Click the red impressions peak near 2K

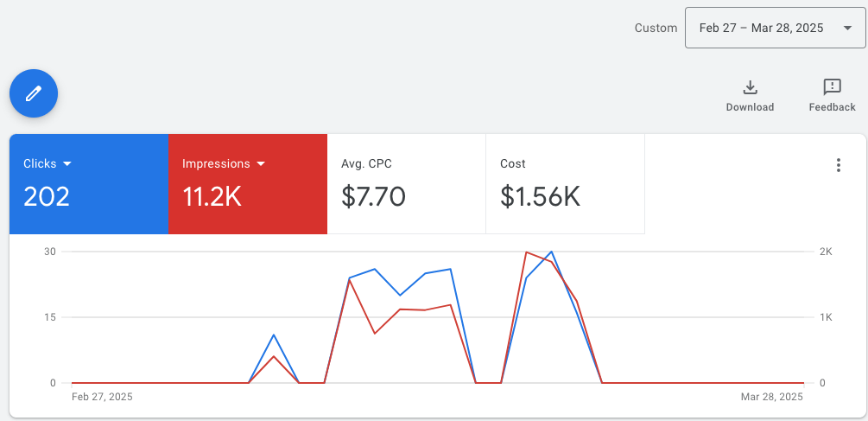526,252
